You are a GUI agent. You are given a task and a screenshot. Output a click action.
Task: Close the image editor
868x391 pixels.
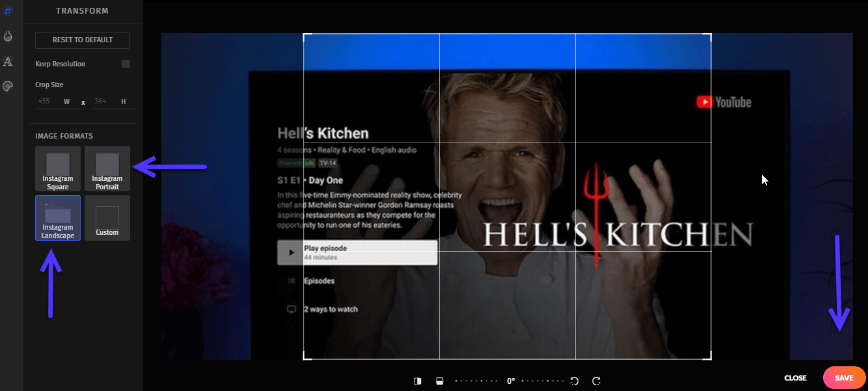795,378
